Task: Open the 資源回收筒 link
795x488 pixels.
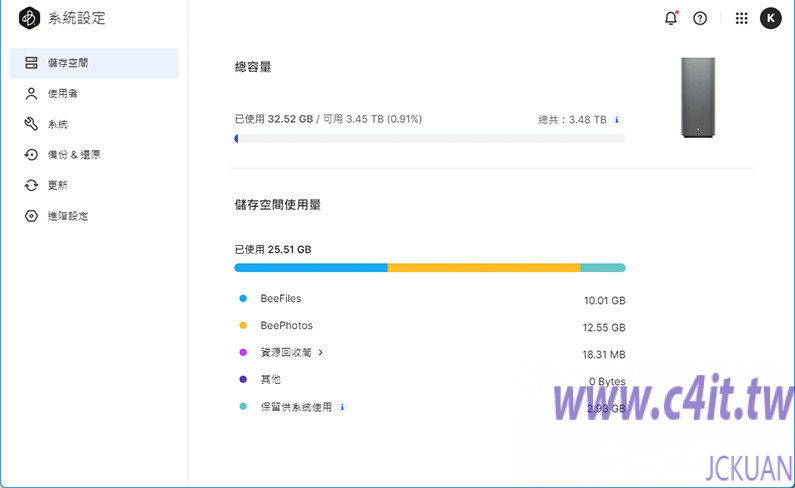Action: coord(286,353)
